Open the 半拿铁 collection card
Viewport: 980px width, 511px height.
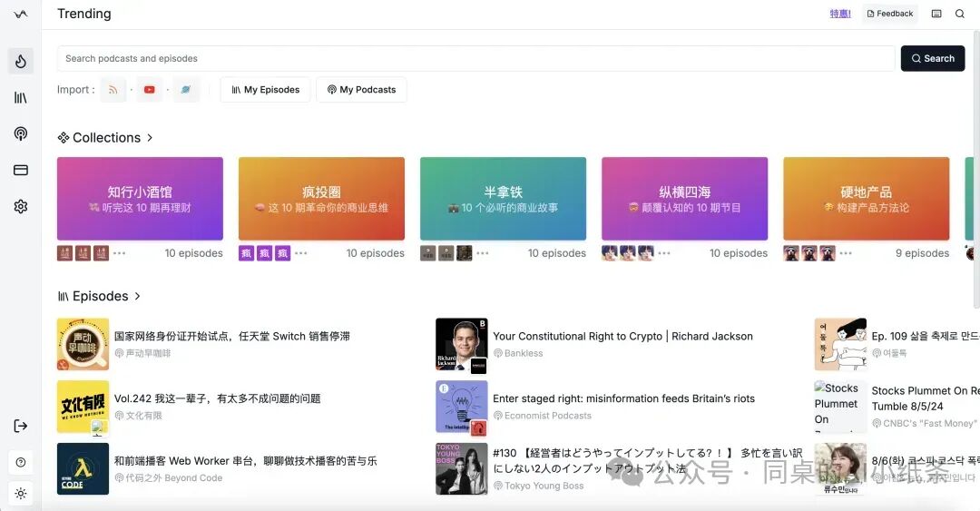click(x=503, y=198)
